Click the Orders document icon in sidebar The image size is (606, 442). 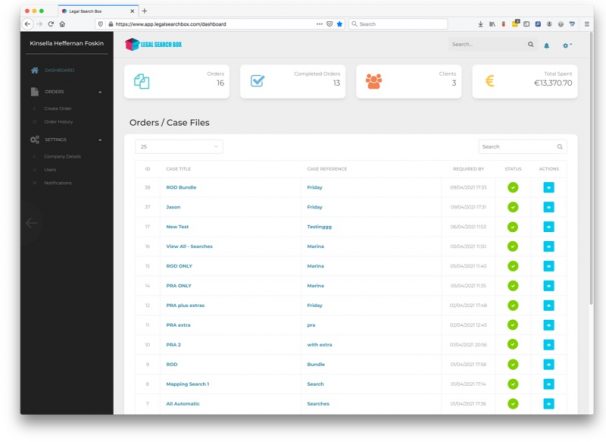[x=35, y=92]
